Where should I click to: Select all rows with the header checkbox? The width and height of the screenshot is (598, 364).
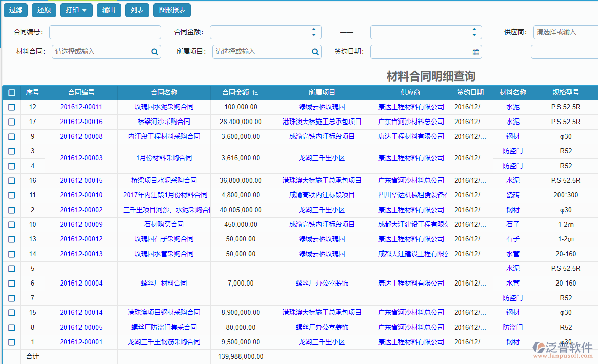pyautogui.click(x=11, y=92)
